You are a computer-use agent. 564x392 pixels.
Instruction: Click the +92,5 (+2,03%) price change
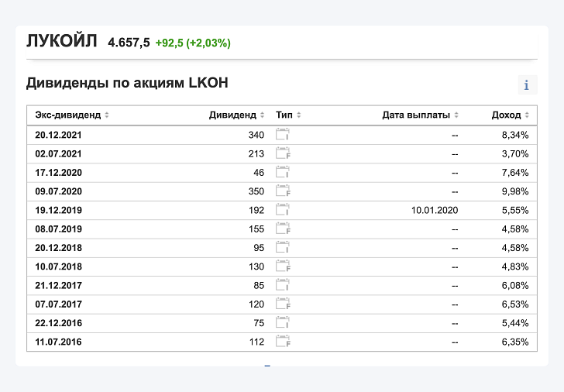[193, 43]
